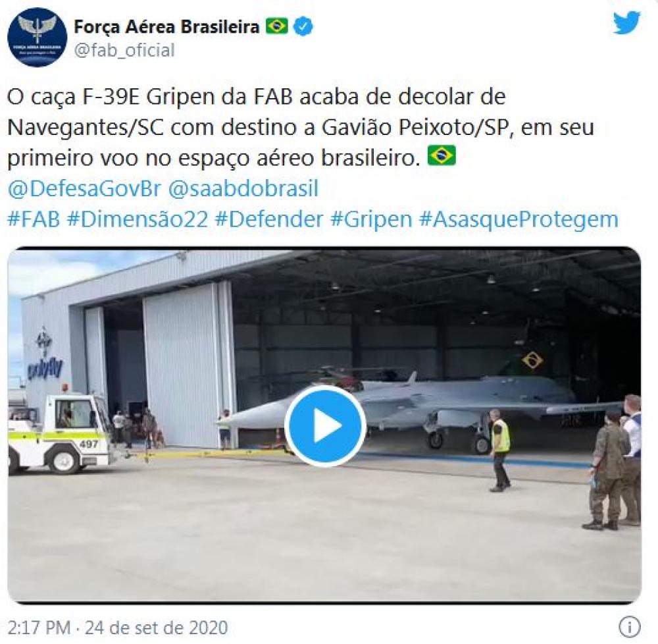Open the #Dimensão22 hashtag
The height and width of the screenshot is (644, 658).
pyautogui.click(x=138, y=219)
